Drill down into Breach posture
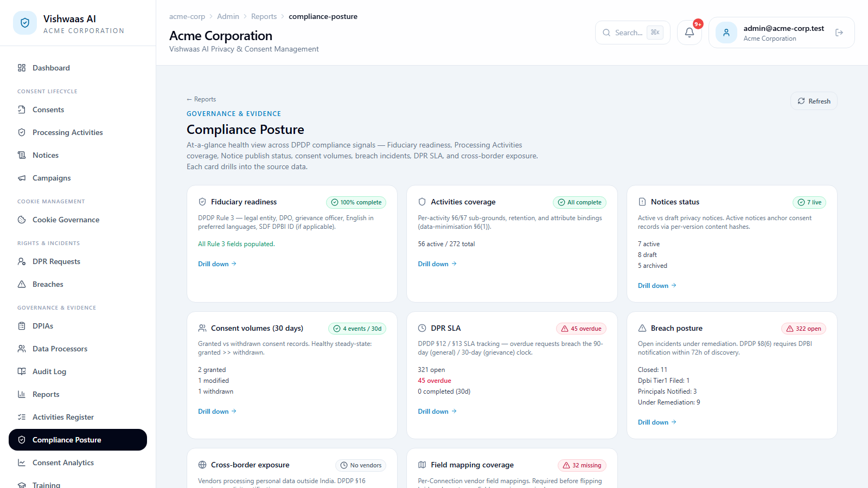Viewport: 868px width, 488px height. pos(657,422)
